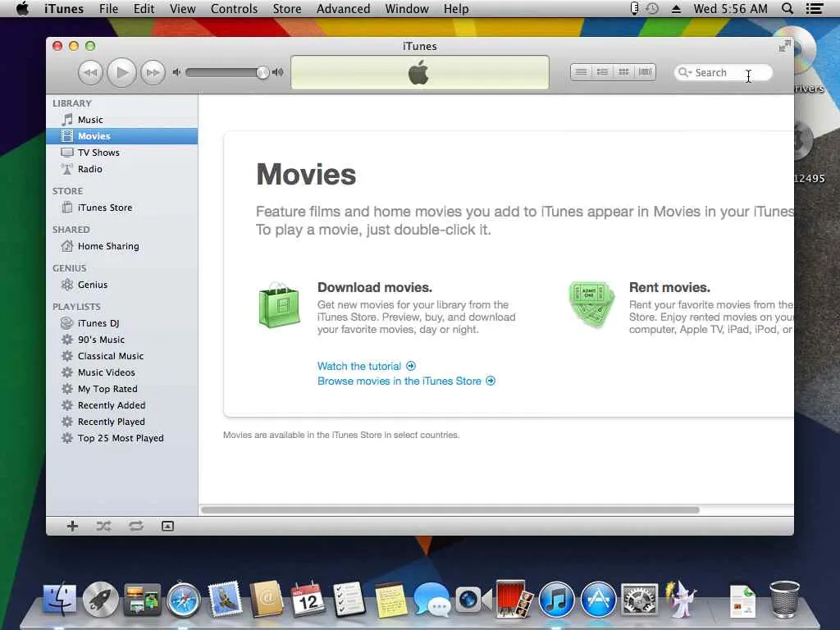The image size is (840, 630).
Task: Click the Spotlight magnifier in the menu bar
Action: point(787,8)
